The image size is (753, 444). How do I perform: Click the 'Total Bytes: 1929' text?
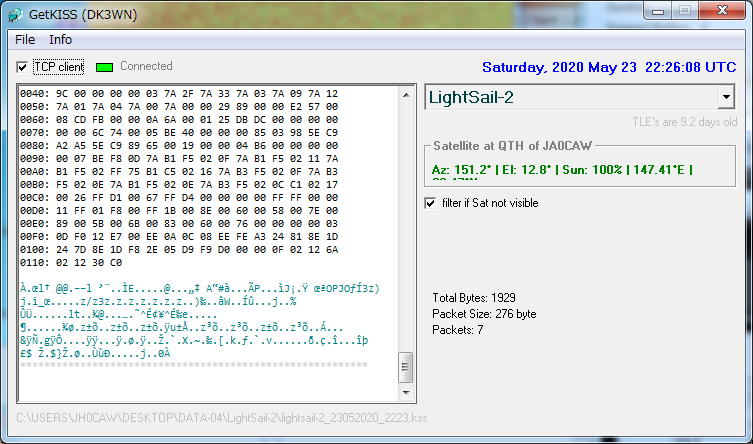[x=474, y=298]
